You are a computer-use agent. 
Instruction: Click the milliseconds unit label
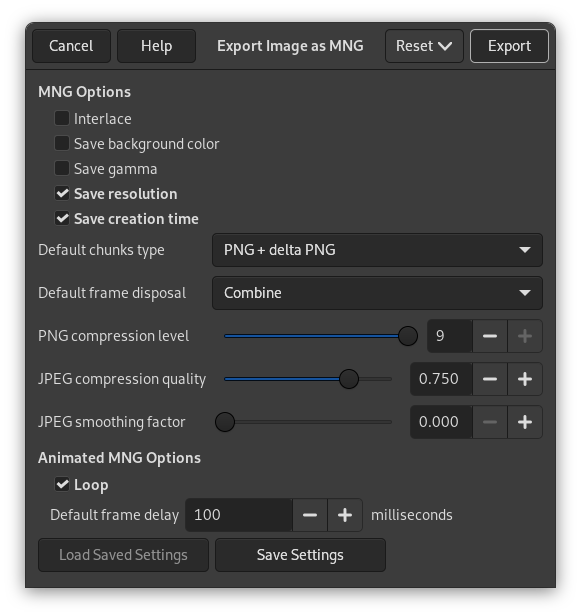tap(412, 515)
